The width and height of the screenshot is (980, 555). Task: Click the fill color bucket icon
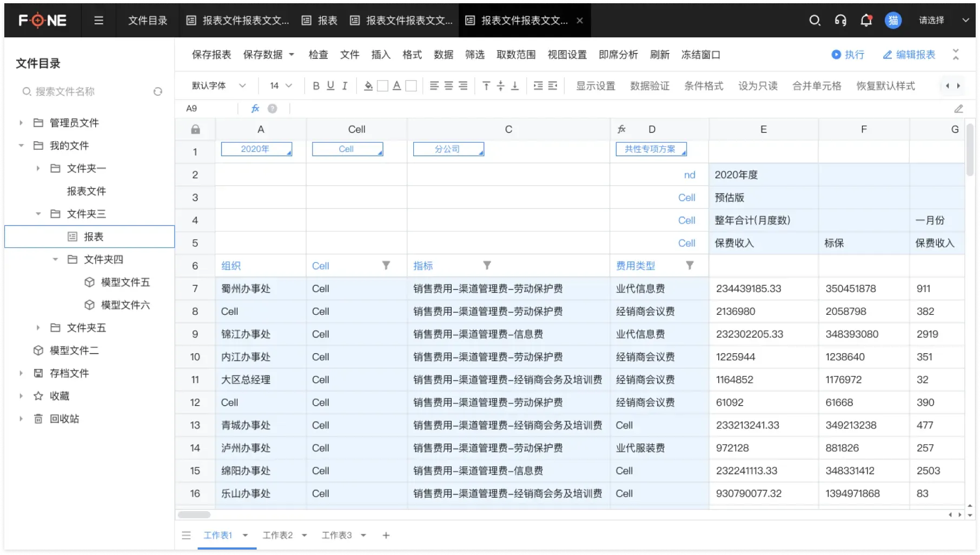[x=368, y=86]
